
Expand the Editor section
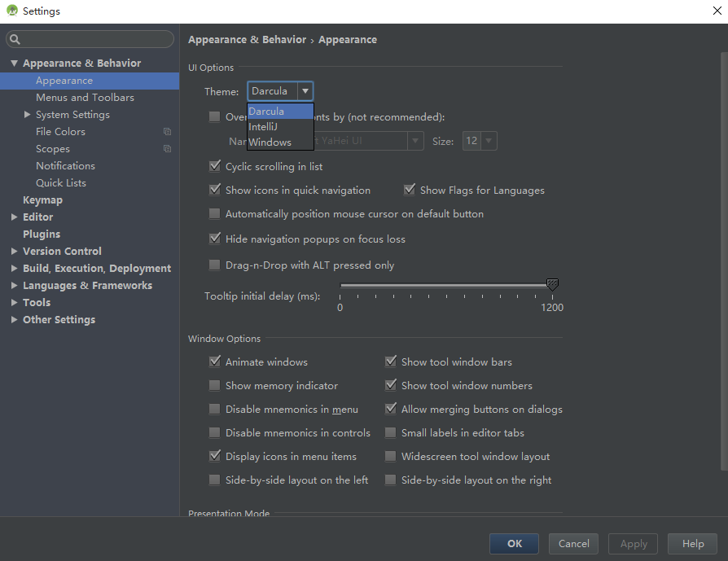(x=14, y=217)
